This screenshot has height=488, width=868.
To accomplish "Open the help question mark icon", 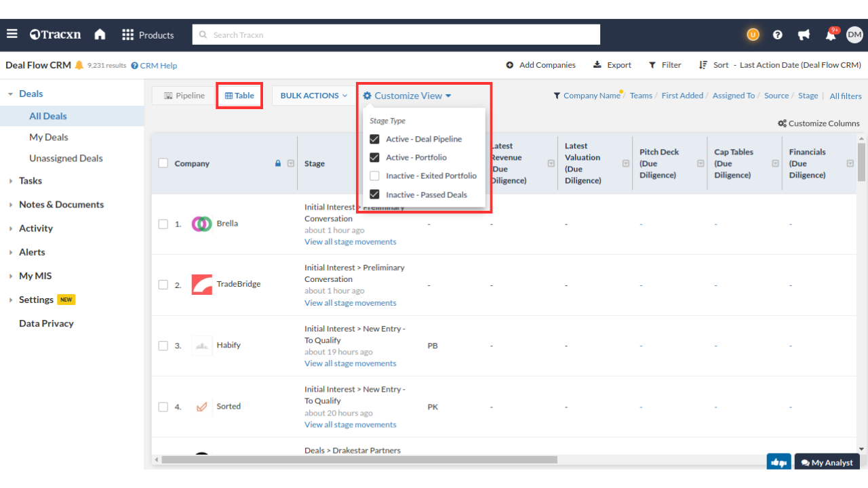I will [778, 35].
